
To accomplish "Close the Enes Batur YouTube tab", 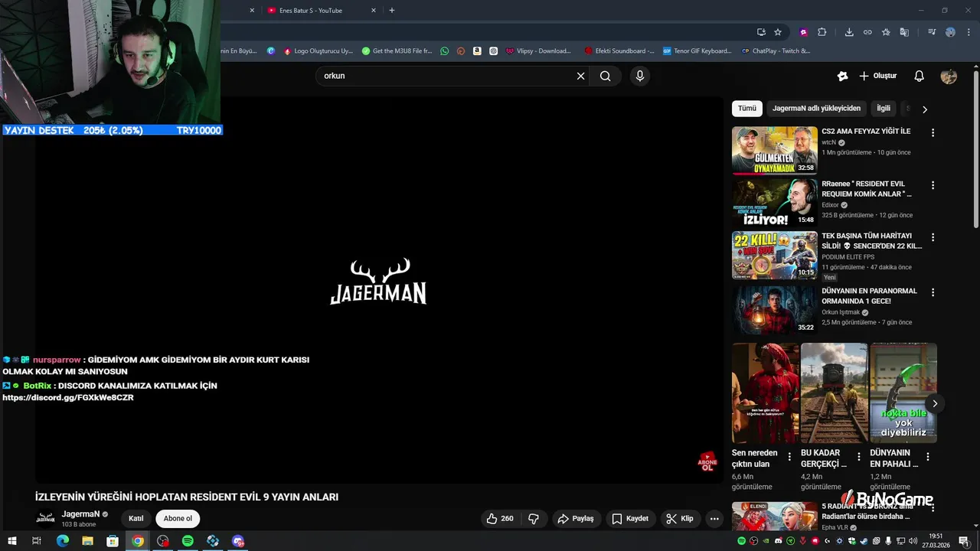I will coord(374,10).
